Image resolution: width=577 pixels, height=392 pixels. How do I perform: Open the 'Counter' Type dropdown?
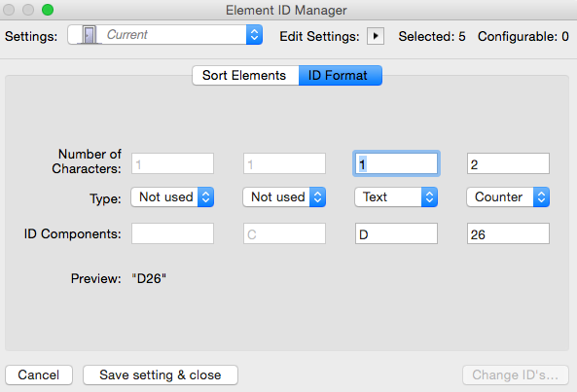pos(508,197)
